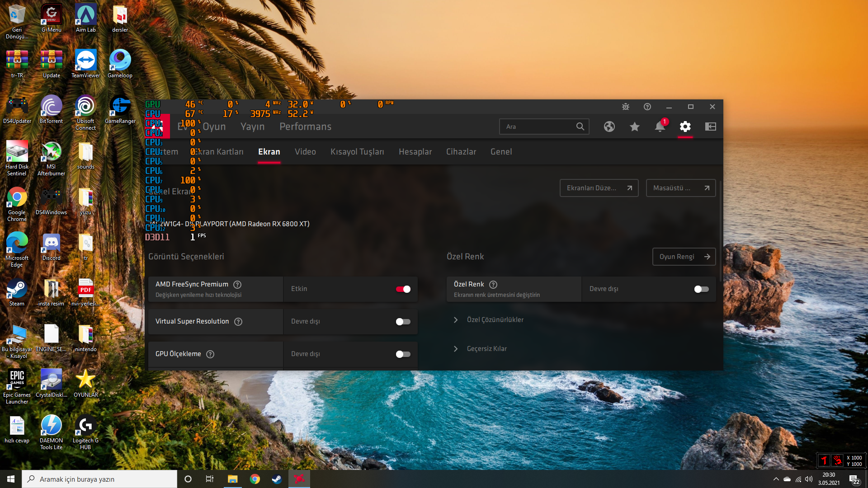This screenshot has width=868, height=488.
Task: Click the help question mark icon
Action: pos(647,107)
